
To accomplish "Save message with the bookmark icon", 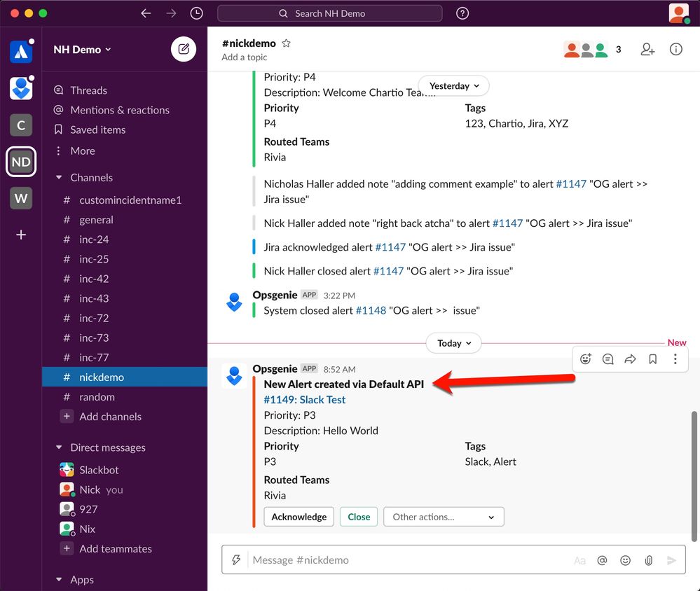I will click(x=652, y=359).
